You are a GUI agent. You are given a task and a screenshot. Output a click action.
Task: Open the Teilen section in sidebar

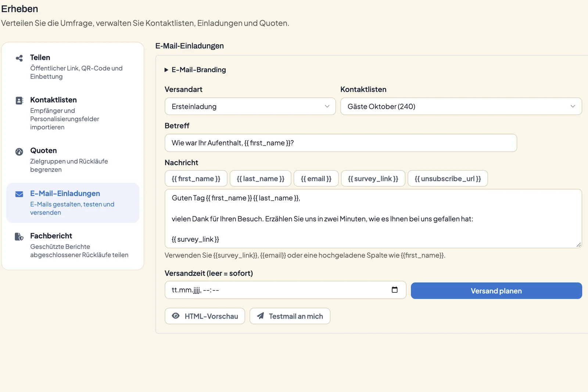pyautogui.click(x=73, y=67)
